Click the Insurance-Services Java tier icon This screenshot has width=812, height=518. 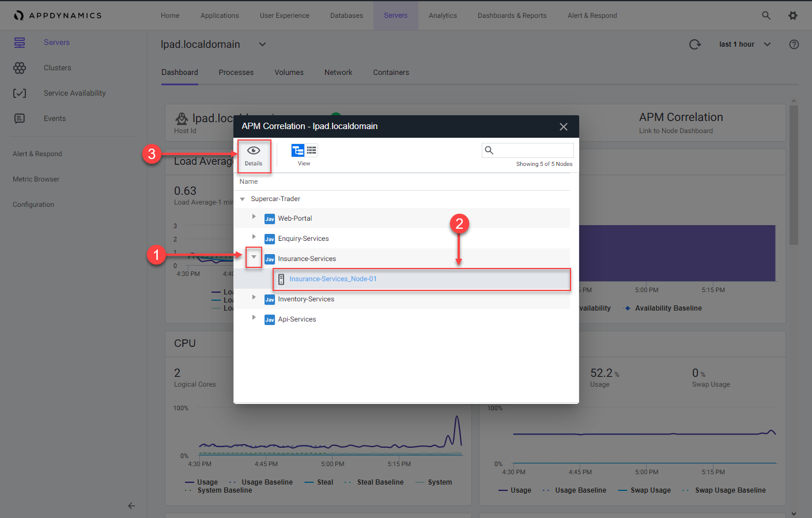click(270, 259)
